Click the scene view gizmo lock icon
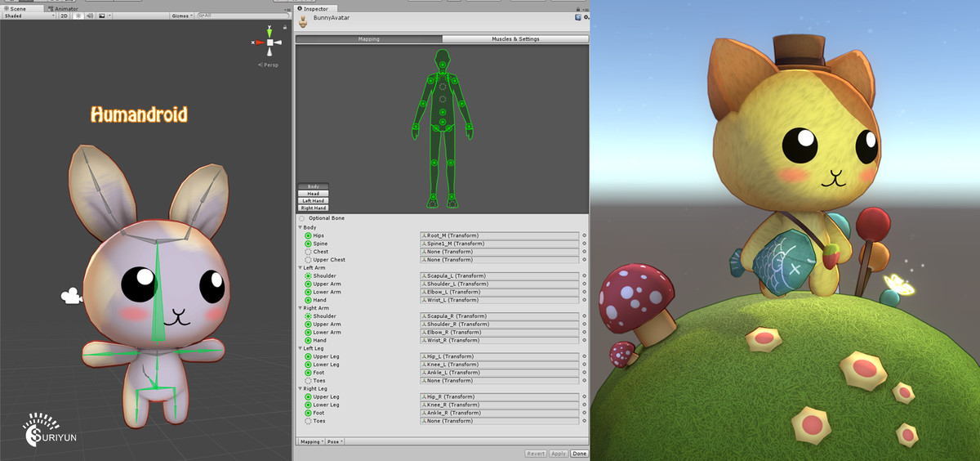980x461 pixels. click(x=286, y=28)
